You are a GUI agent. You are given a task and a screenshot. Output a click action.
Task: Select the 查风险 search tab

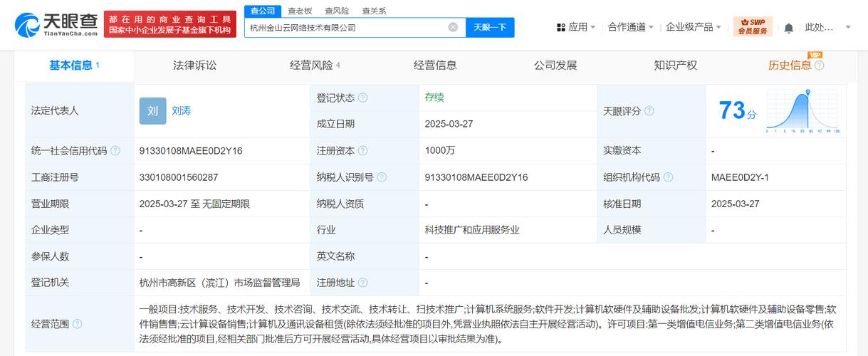click(x=337, y=11)
